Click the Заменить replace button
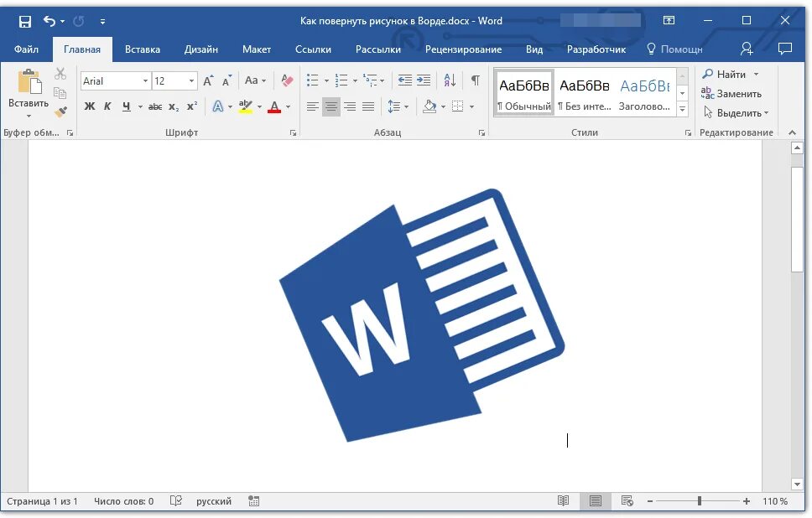The height and width of the screenshot is (518, 812). click(731, 93)
